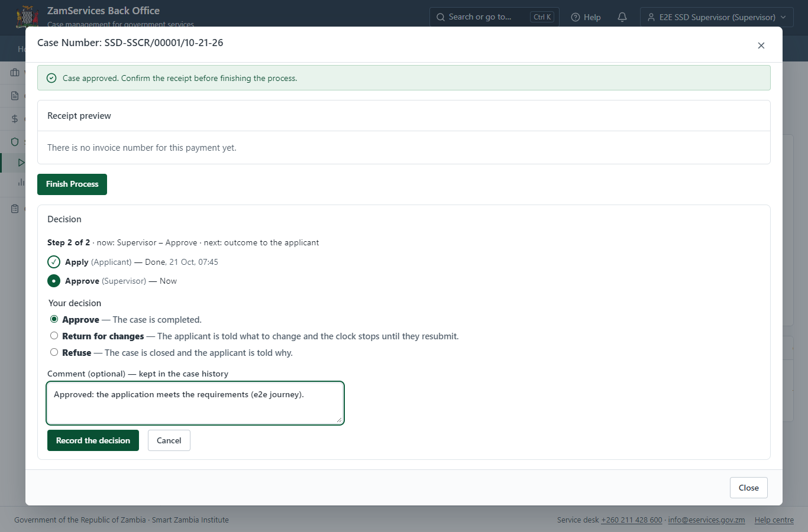Select the play triangle sidebar icon
The image size is (808, 532).
[21, 163]
